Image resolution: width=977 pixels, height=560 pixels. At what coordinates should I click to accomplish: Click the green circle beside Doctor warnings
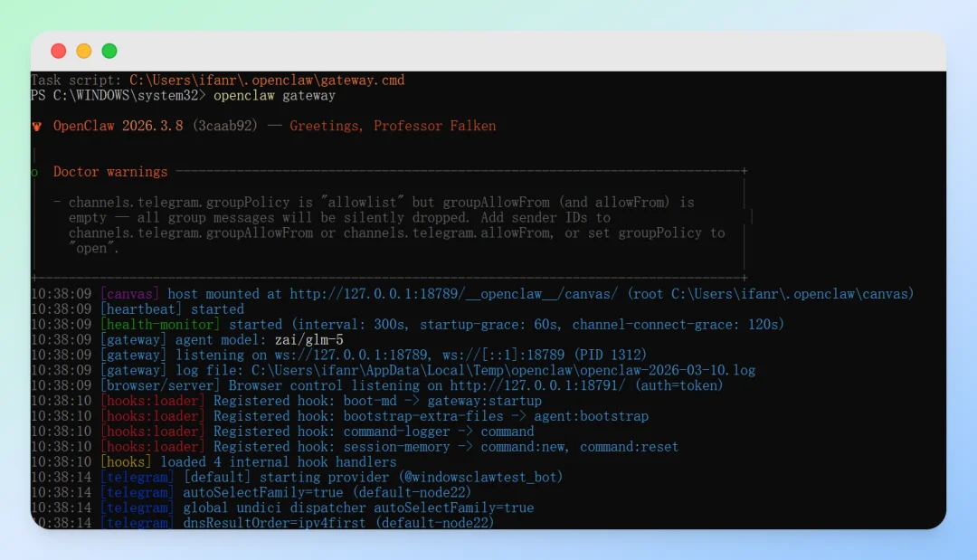click(35, 172)
